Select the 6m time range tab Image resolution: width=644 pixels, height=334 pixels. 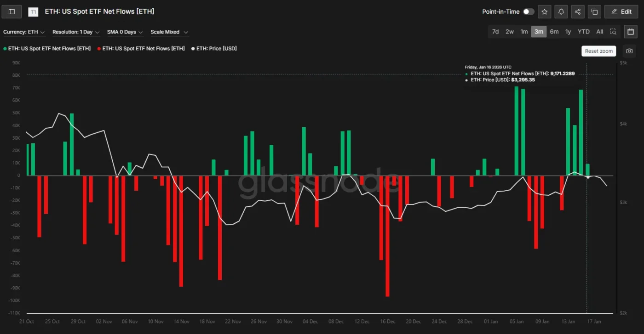point(554,32)
